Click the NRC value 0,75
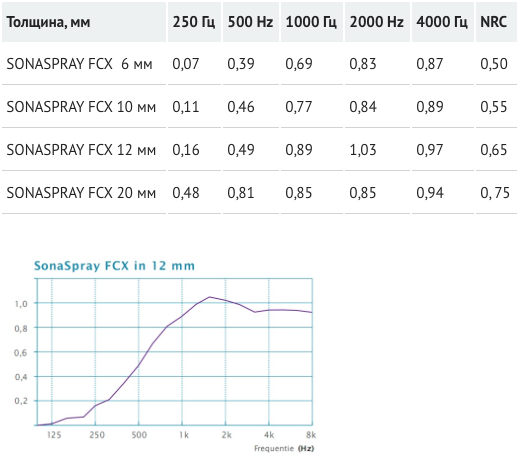Screen dimensions: 518x453 [x=495, y=193]
